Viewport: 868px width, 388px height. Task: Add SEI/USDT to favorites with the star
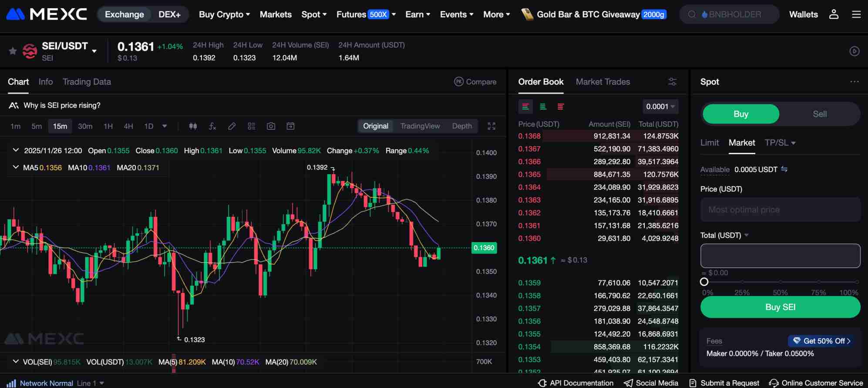pyautogui.click(x=13, y=51)
